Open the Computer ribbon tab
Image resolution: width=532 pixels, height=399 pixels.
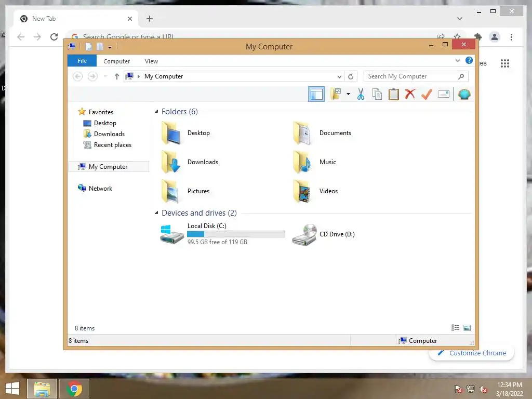[x=117, y=61]
